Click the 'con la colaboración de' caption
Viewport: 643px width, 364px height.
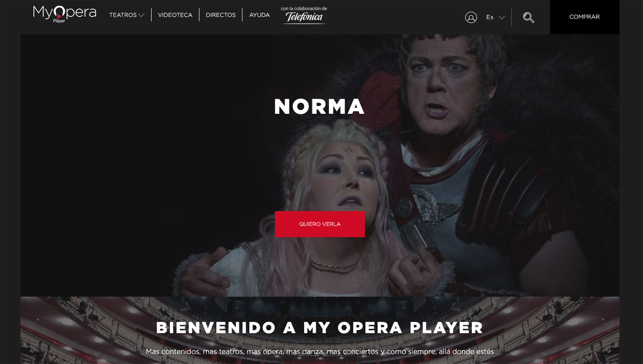click(x=304, y=8)
